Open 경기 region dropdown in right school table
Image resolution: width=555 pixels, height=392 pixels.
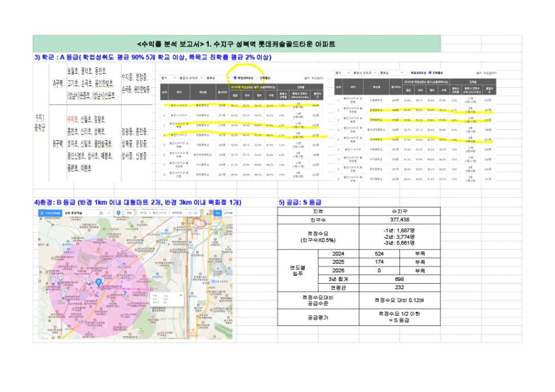click(342, 73)
